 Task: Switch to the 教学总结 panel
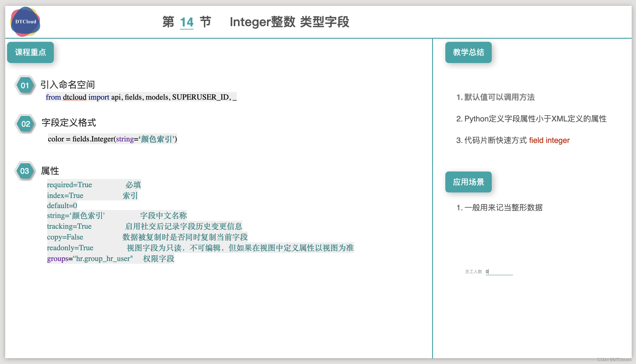(x=468, y=52)
